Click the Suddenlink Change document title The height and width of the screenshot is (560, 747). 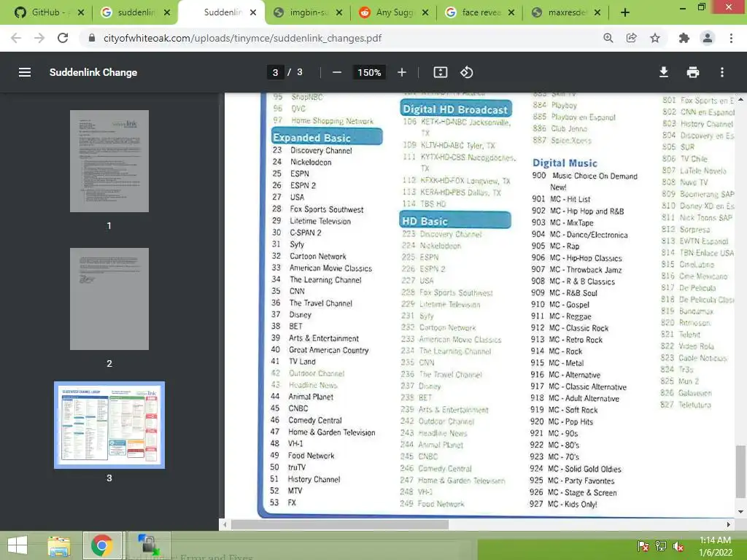click(93, 72)
